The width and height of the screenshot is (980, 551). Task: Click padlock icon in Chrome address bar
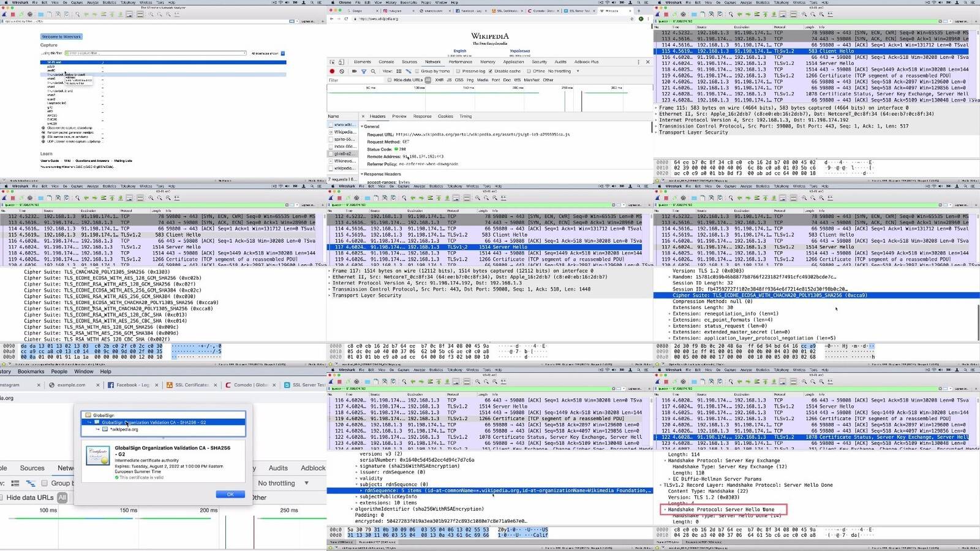tap(355, 19)
